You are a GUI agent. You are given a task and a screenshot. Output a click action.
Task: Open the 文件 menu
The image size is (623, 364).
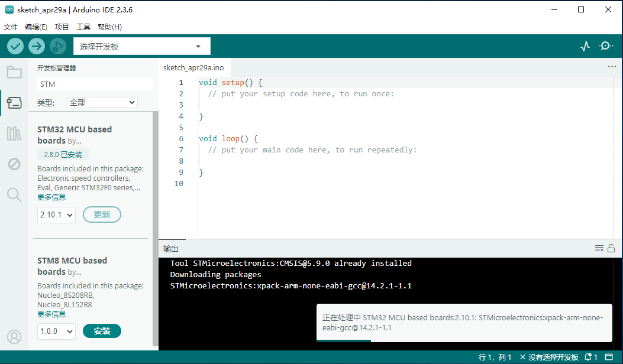pyautogui.click(x=11, y=27)
